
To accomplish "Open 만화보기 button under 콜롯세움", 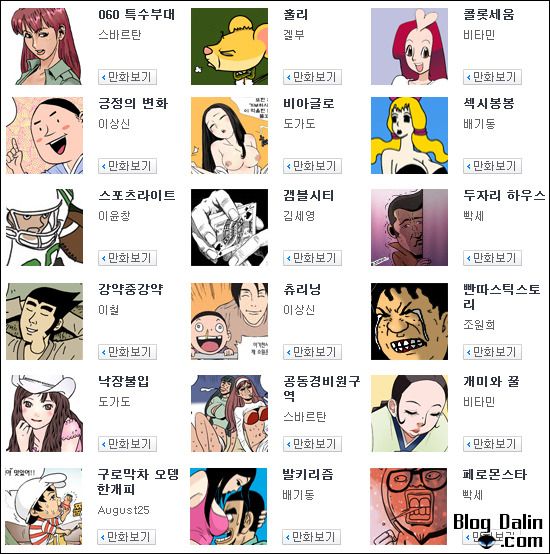I will [492, 77].
